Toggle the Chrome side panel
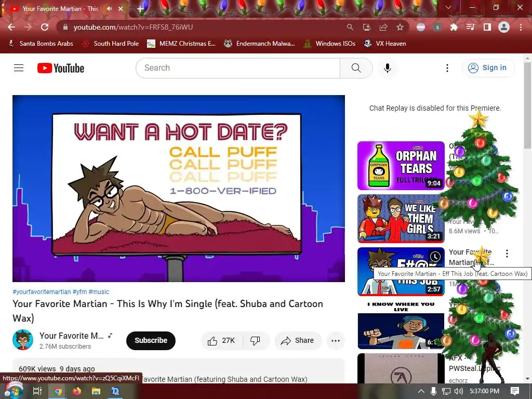532x399 pixels. (x=487, y=27)
